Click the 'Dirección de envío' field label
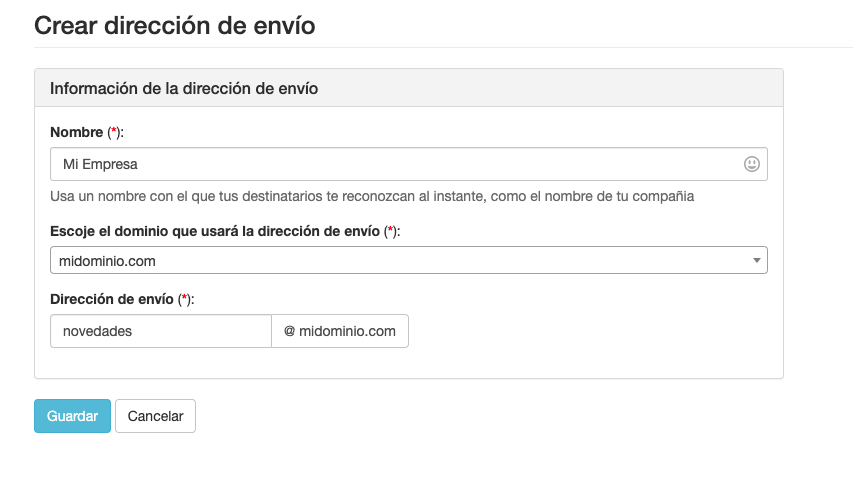Viewport: 853px width, 490px height. point(112,299)
